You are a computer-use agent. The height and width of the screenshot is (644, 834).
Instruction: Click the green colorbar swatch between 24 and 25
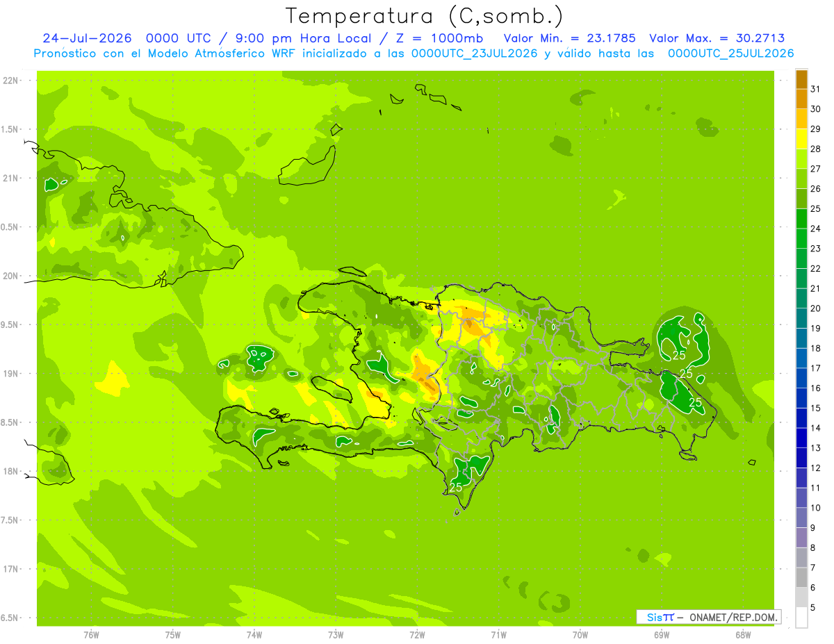tap(801, 218)
